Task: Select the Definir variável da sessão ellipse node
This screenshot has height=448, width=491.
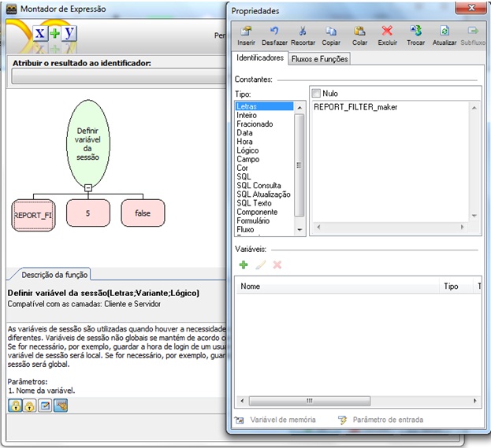Action: 88,143
